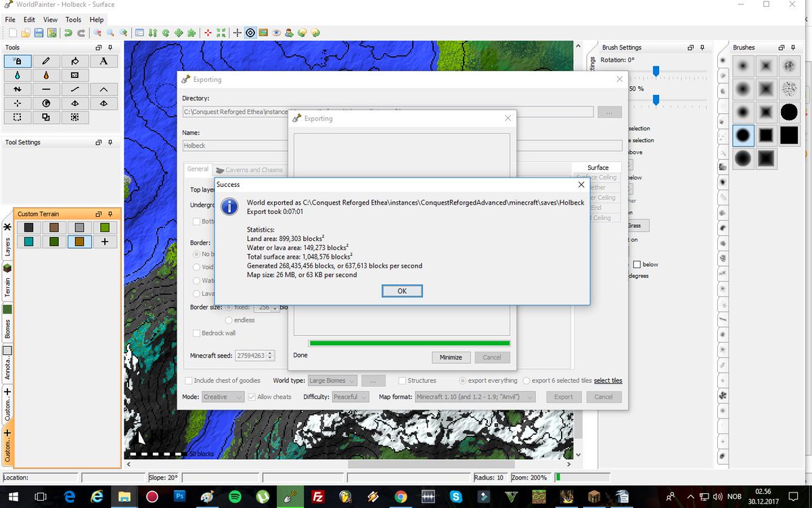Toggle the 'below' checkbox in Brush Settings
This screenshot has height=508, width=812.
pos(637,264)
